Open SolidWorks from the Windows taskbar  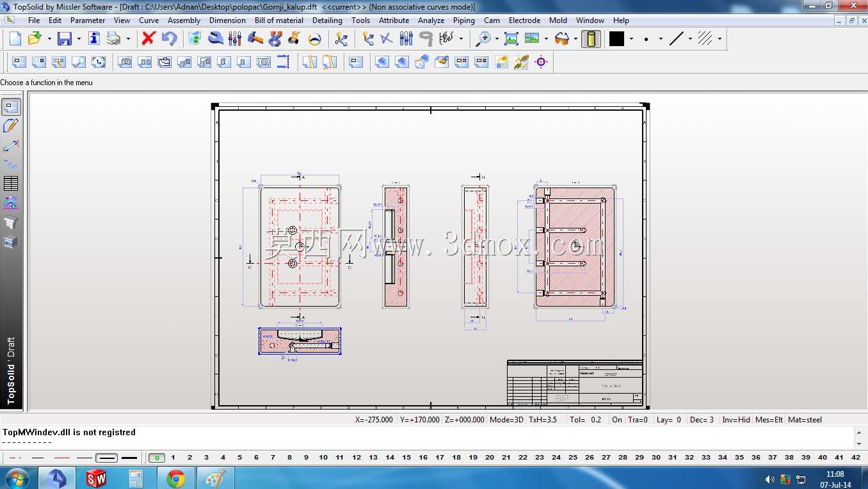[96, 478]
